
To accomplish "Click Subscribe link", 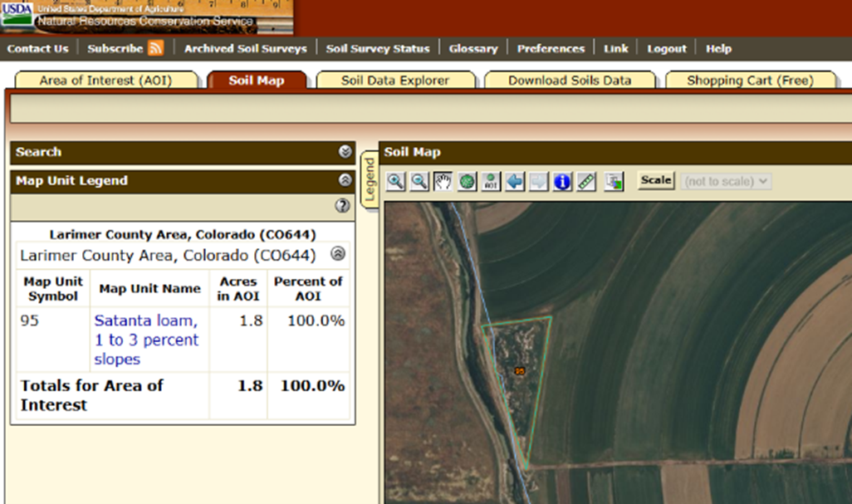I will point(115,49).
